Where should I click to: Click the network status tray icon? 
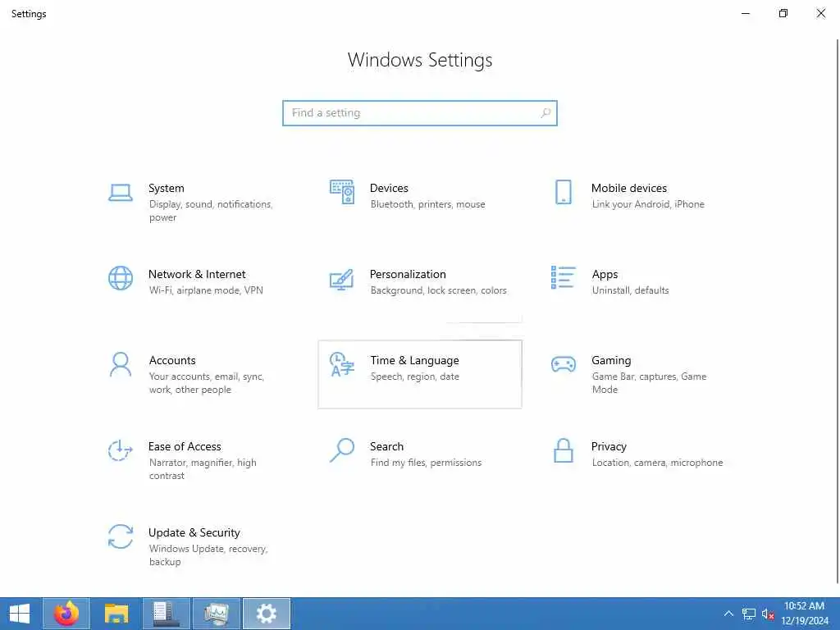pos(748,614)
